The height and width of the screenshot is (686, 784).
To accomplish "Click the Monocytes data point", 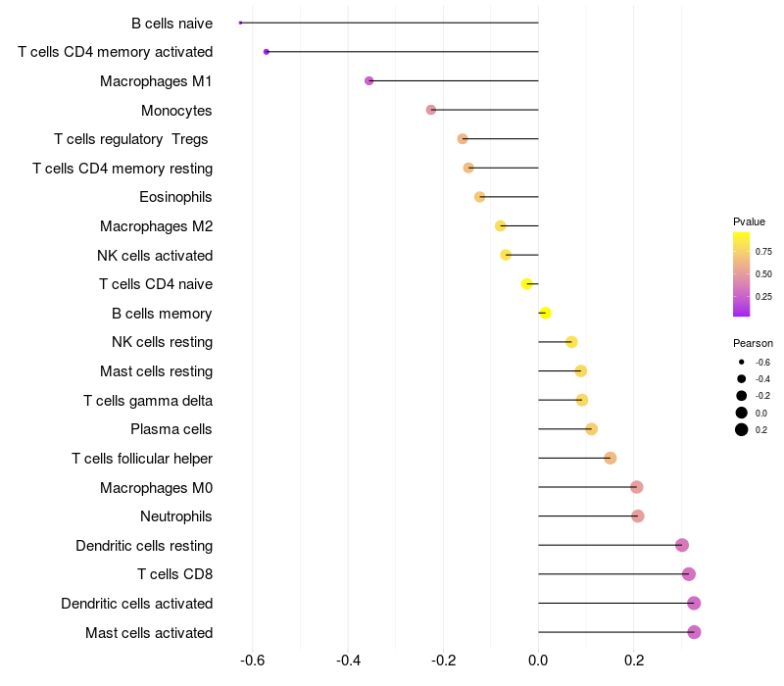I will 431,110.
